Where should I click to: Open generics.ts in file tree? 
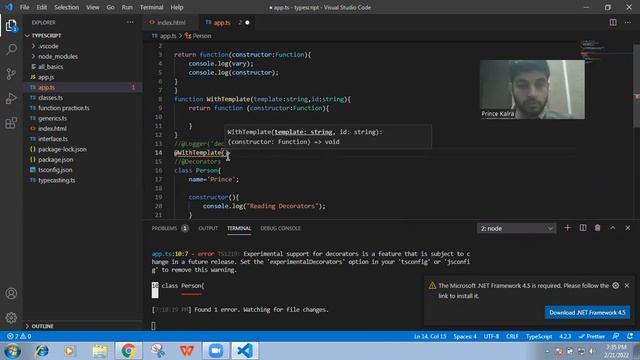click(x=52, y=118)
